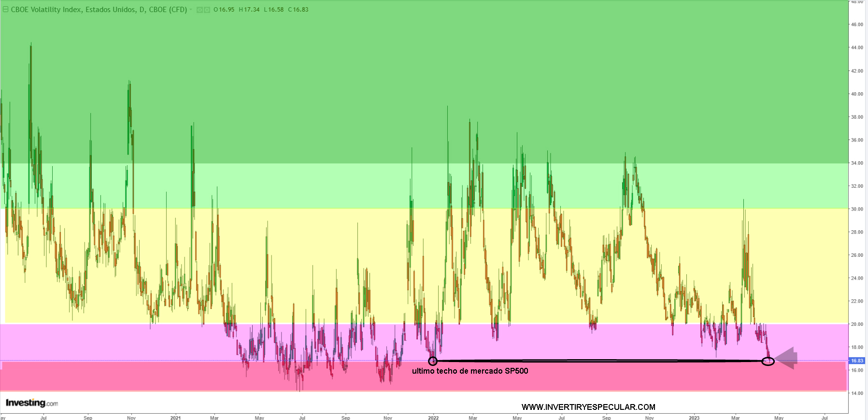Open series settings gear icon in legend
868x420 pixels.
click(x=207, y=10)
